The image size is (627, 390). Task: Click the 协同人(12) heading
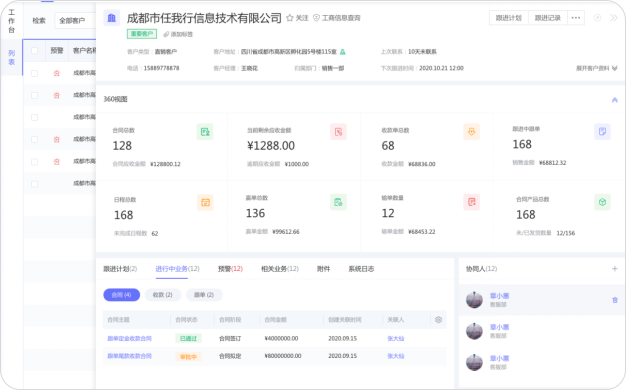(481, 269)
